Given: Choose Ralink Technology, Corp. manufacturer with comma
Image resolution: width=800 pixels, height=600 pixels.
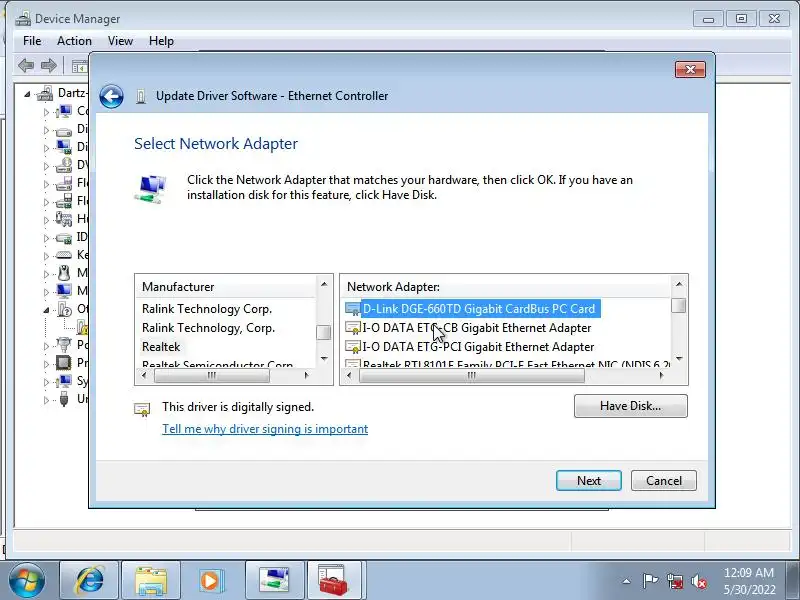Looking at the screenshot, I should click(208, 328).
